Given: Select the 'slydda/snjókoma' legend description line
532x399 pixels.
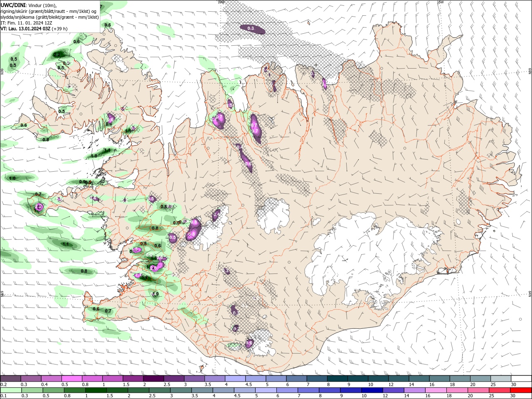Looking at the screenshot, I should (50, 17).
